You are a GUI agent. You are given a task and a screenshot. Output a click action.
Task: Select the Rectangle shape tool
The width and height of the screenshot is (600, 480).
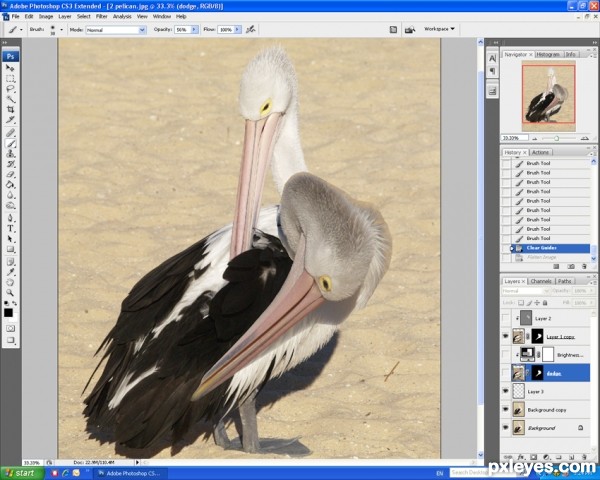pyautogui.click(x=10, y=249)
